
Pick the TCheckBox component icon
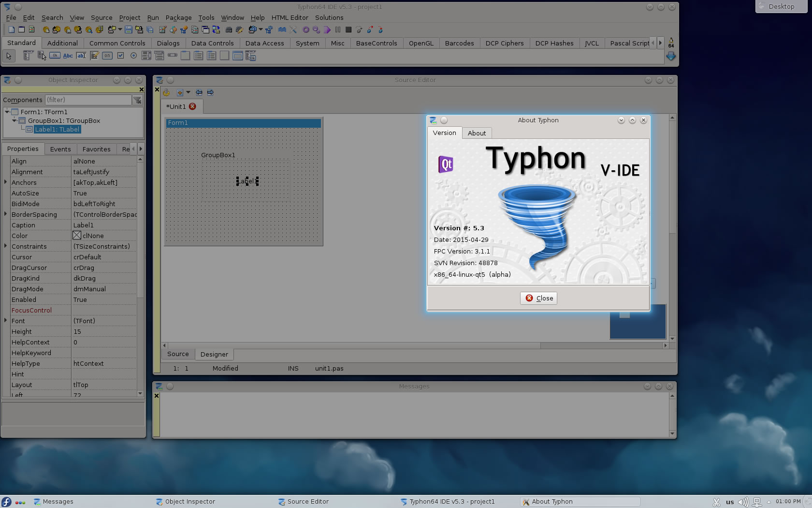[120, 56]
